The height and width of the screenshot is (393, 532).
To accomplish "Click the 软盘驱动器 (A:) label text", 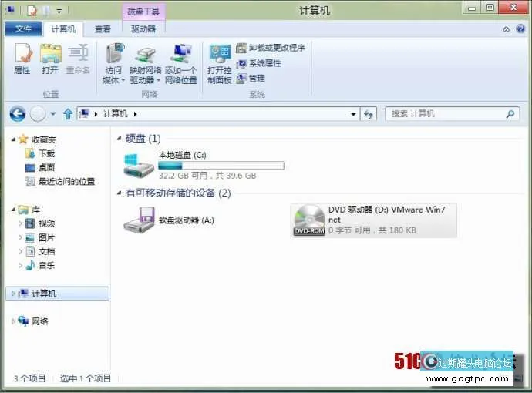I will pyautogui.click(x=187, y=220).
